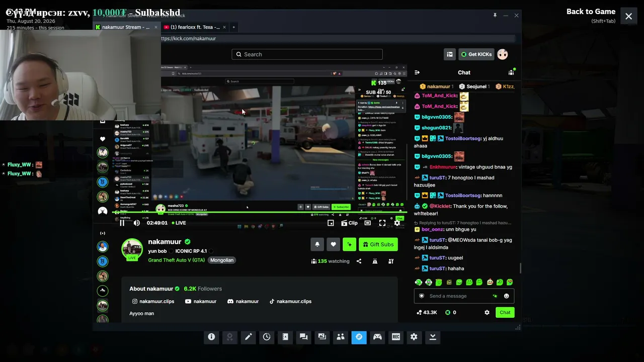Open controller settings in overlay toolbar

point(377,337)
